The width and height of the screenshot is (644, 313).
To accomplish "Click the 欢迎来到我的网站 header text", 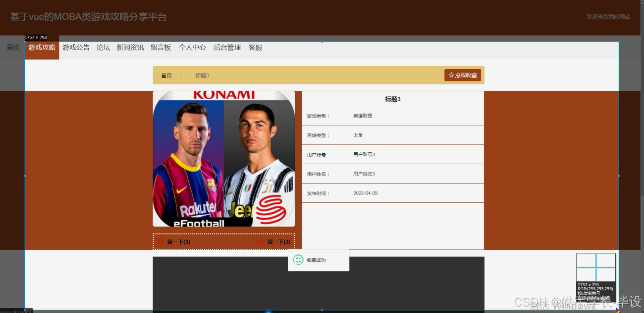I will click(608, 17).
